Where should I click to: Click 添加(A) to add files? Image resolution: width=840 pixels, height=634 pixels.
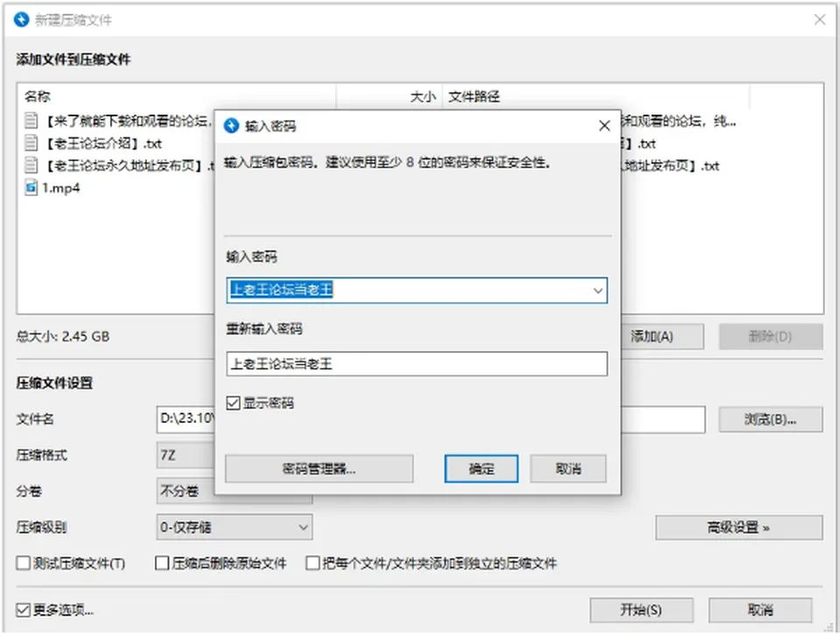click(662, 336)
